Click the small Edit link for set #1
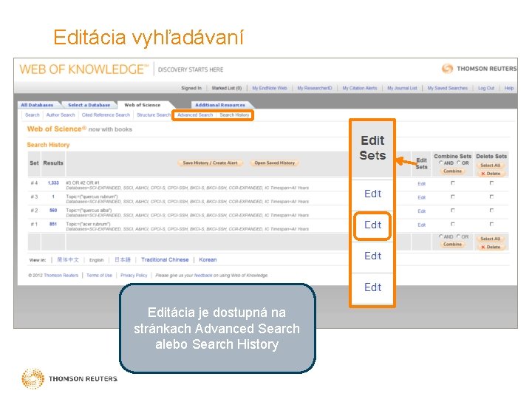Screen dimensions: 532x399 pyautogui.click(x=421, y=225)
